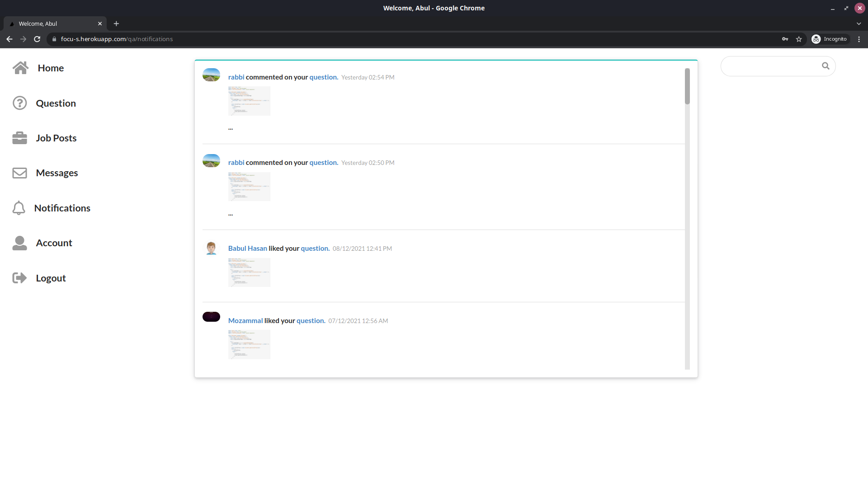Viewport: 868px width, 488px height.
Task: Click the Home icon in the sidebar
Action: [21, 68]
